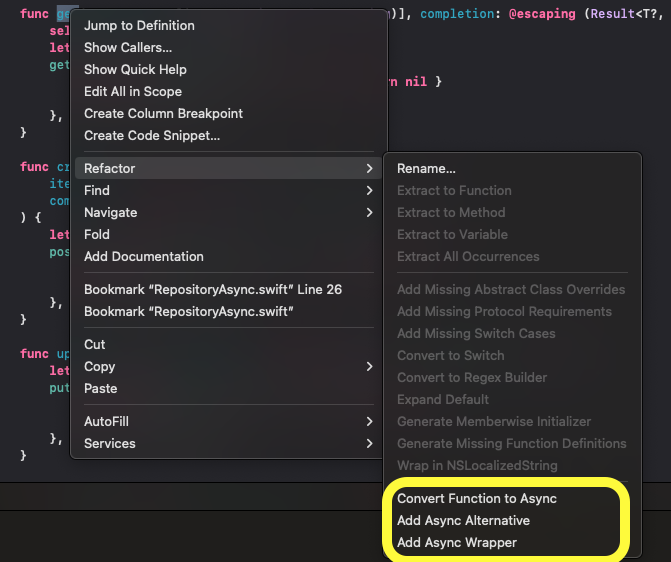Expand the AutoFill submenu
This screenshot has width=671, height=562.
click(229, 422)
